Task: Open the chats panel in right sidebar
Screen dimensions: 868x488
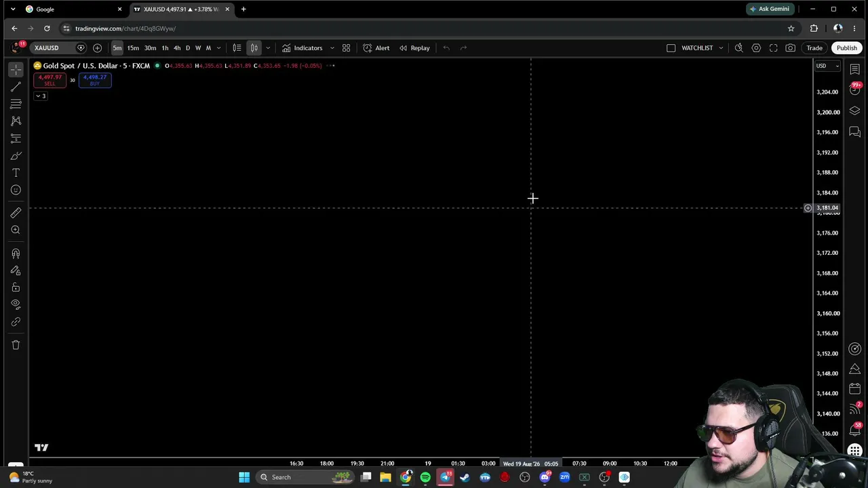Action: coord(854,132)
